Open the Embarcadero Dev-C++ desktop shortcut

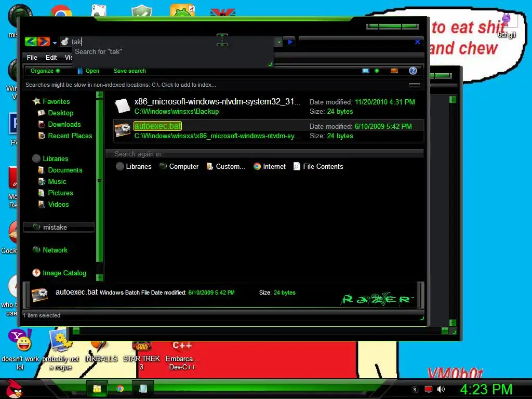182,355
